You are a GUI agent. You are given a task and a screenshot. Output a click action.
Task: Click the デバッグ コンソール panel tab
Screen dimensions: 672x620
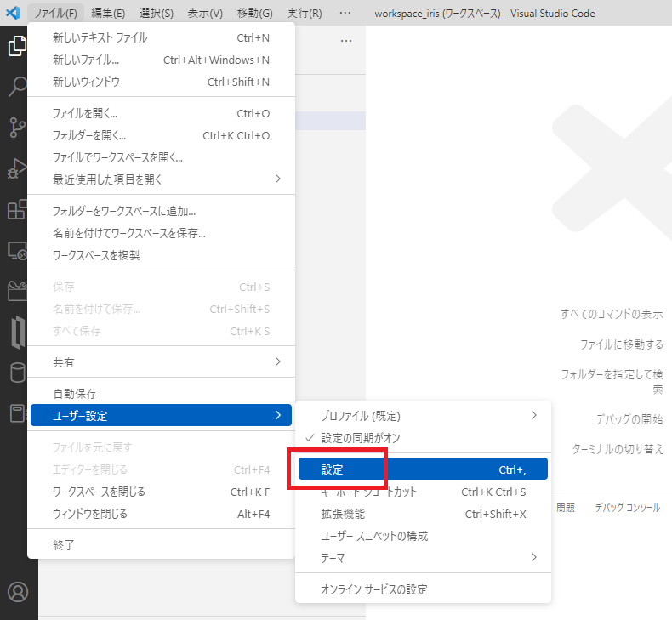tap(627, 508)
